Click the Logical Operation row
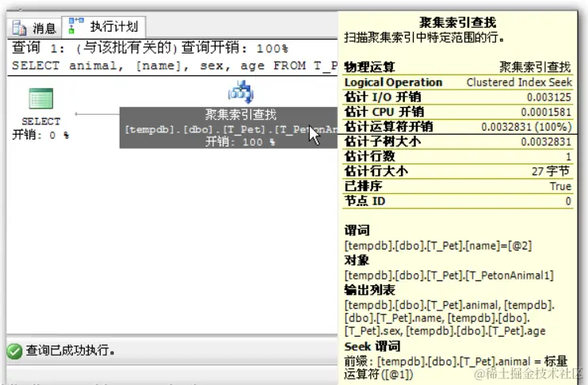Screen dimensions: 588x385 (458, 82)
